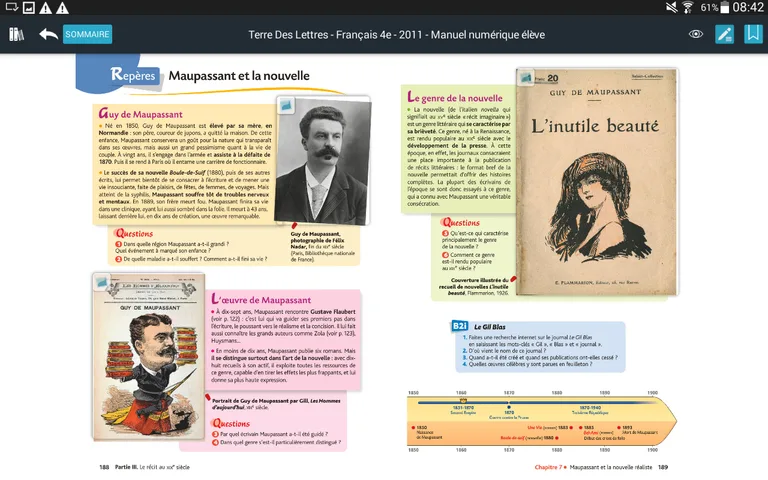768x480 pixels.
Task: Tap Questions under Le genre de la nouvelle
Action: click(x=461, y=222)
